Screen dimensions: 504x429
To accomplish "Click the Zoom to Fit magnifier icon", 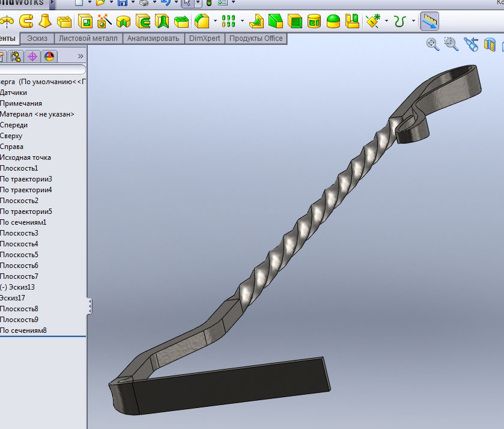I will click(x=433, y=43).
